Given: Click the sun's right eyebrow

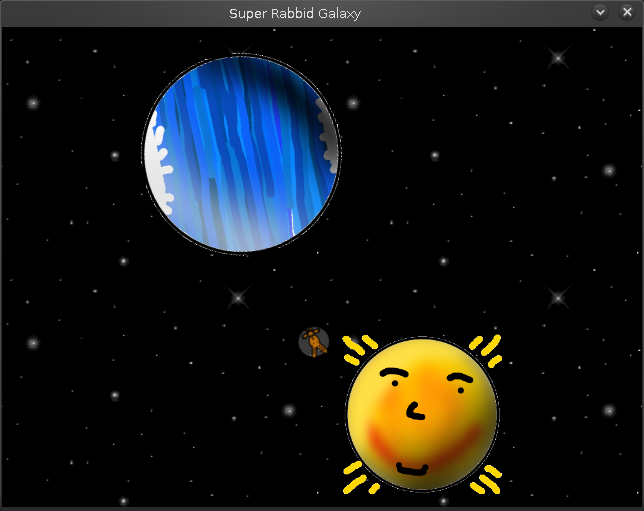Looking at the screenshot, I should (459, 378).
